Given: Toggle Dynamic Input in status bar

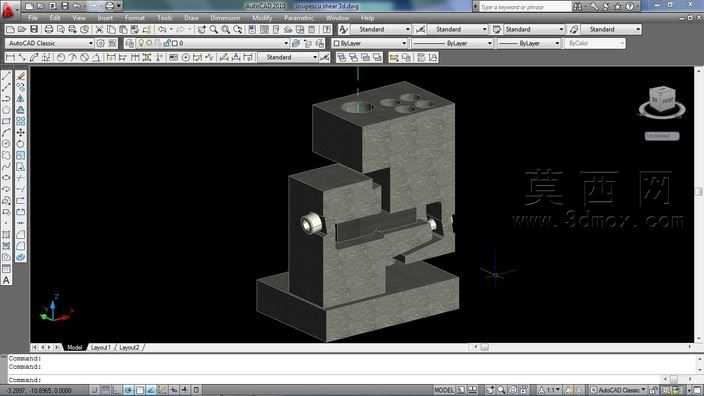Looking at the screenshot, I should 173,390.
